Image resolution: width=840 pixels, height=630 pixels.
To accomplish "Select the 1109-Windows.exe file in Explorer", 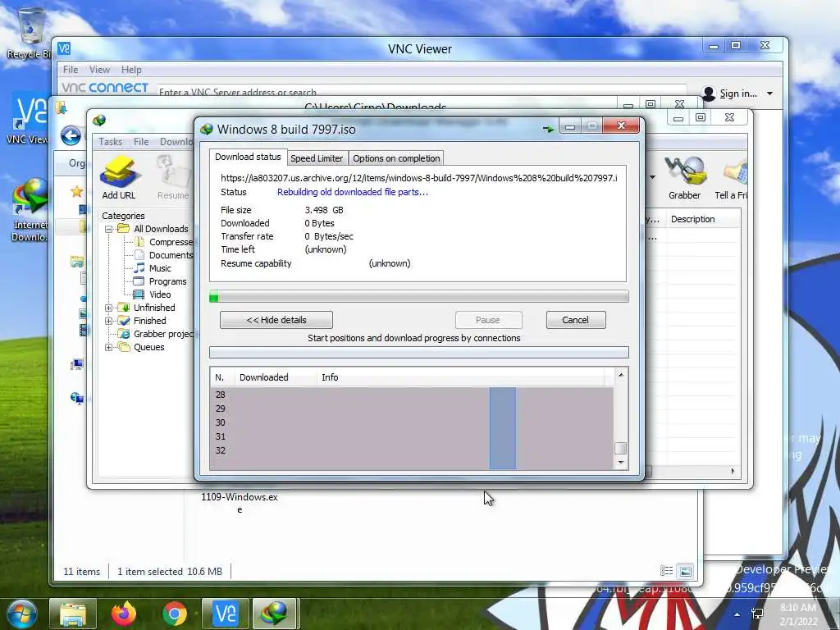I will pos(240,503).
